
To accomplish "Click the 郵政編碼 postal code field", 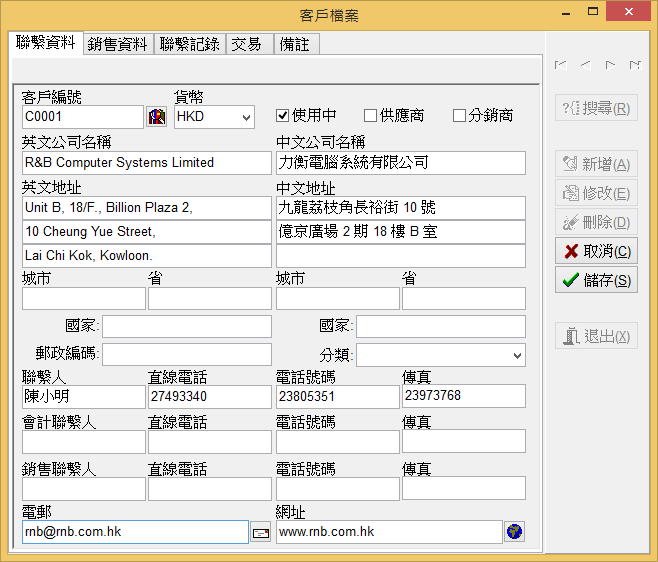I will [187, 355].
